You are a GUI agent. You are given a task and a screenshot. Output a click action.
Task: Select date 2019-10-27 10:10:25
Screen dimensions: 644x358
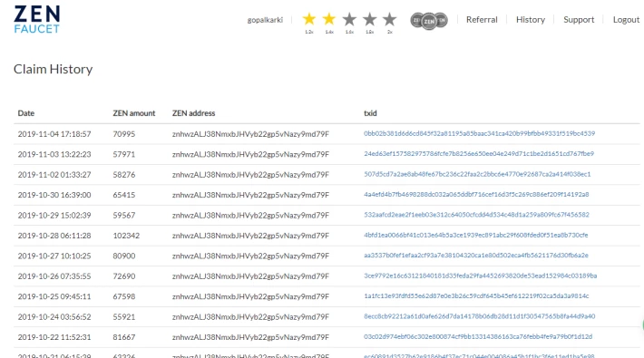[54, 256]
